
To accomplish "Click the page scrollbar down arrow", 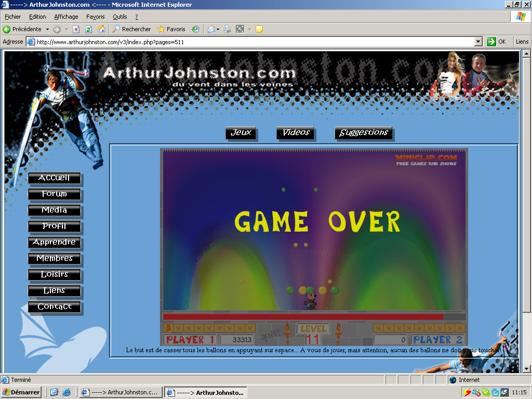I will click(x=526, y=368).
